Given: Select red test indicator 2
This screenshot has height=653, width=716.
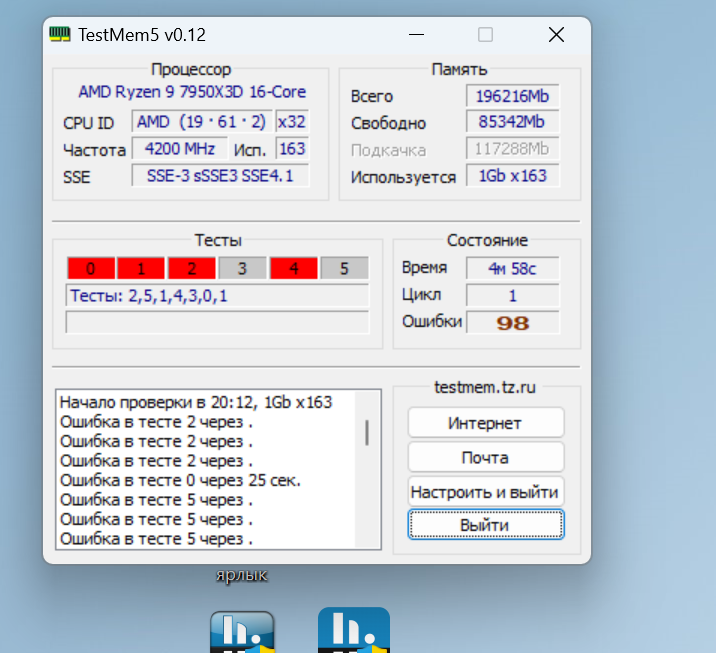Looking at the screenshot, I should (x=192, y=268).
